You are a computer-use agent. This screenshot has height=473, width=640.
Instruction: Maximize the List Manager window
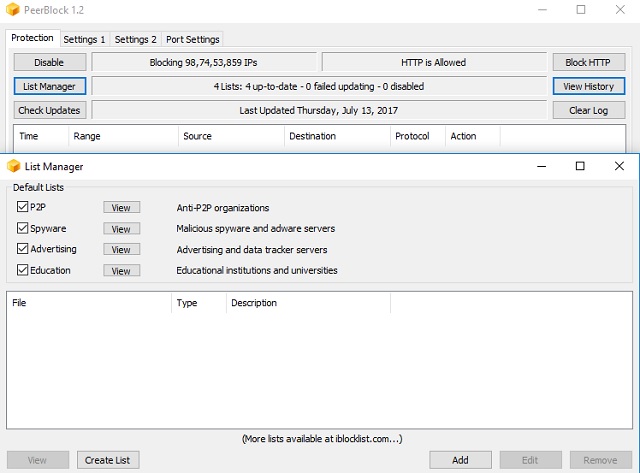click(x=580, y=166)
